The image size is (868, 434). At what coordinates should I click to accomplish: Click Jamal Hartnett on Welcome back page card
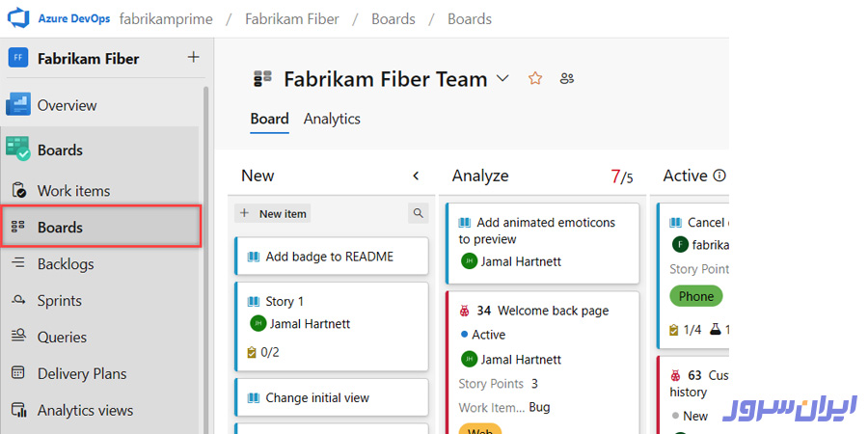(521, 360)
